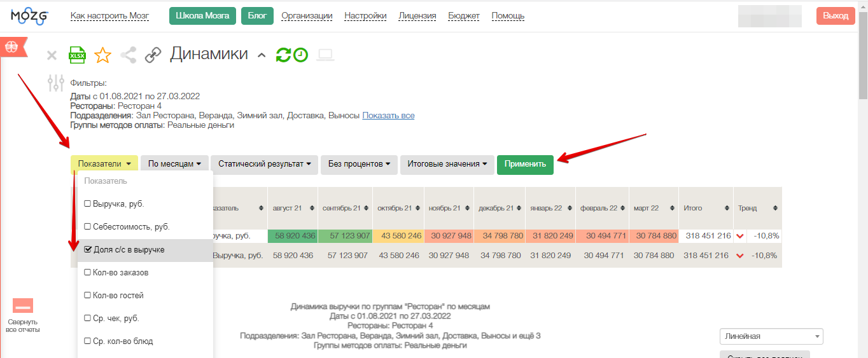Collapse all reports with red minus icon
The height and width of the screenshot is (358, 868).
[23, 306]
